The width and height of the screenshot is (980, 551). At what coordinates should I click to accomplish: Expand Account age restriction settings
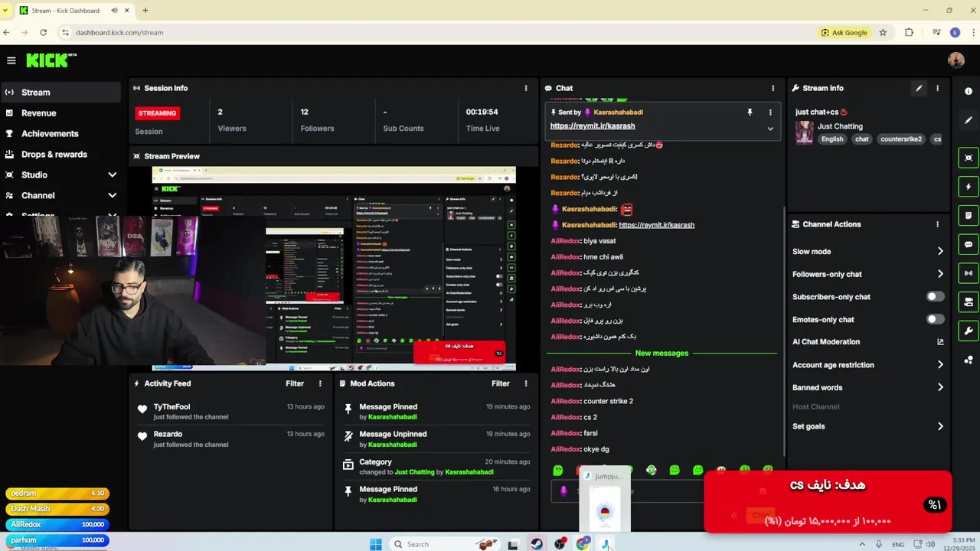click(940, 365)
